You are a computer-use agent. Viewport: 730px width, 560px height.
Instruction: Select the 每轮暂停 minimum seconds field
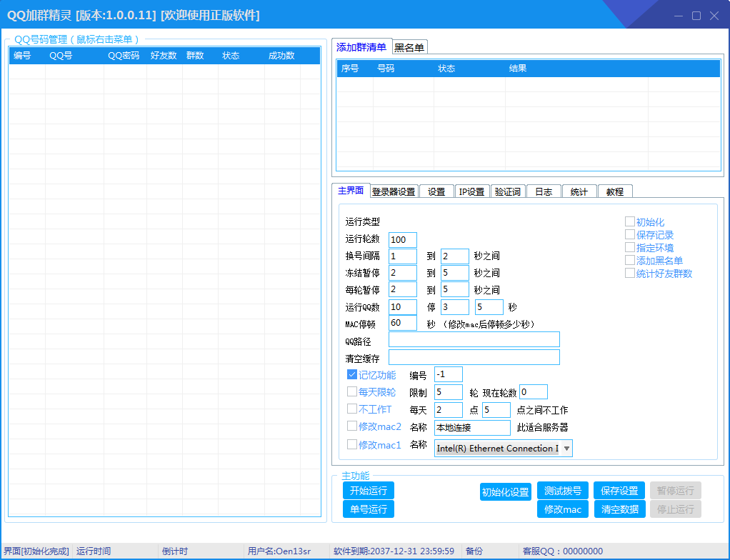click(x=403, y=289)
